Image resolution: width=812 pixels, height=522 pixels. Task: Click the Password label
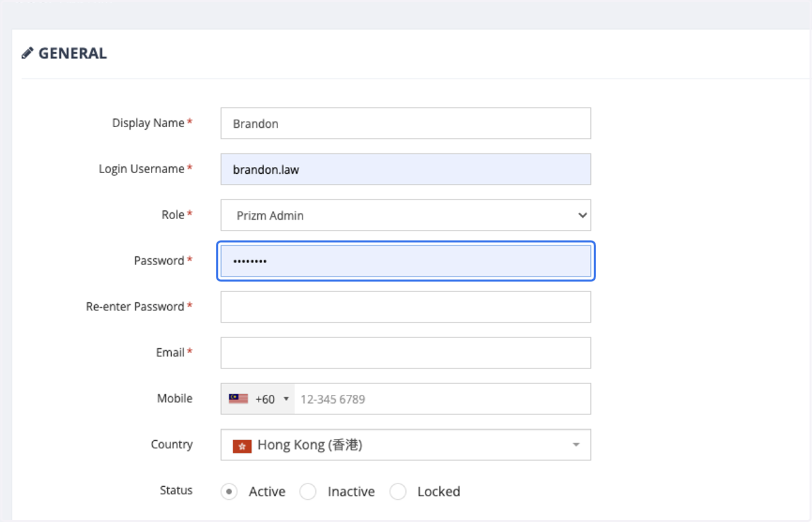(x=159, y=261)
